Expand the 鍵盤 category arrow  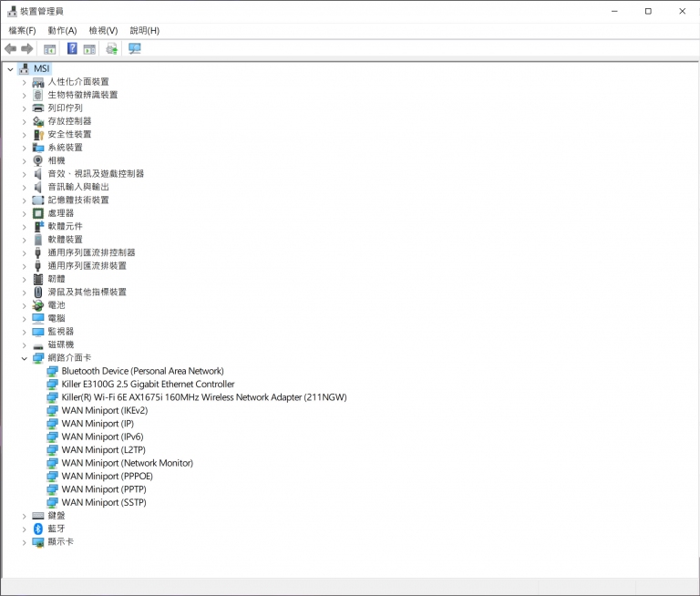[24, 516]
